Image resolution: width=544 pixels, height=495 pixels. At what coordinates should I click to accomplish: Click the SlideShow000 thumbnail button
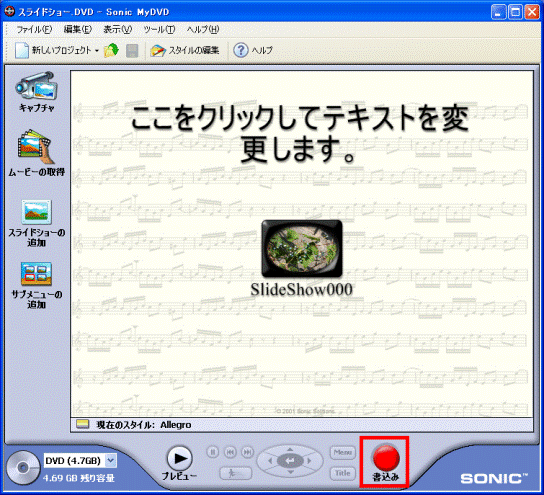(x=302, y=249)
